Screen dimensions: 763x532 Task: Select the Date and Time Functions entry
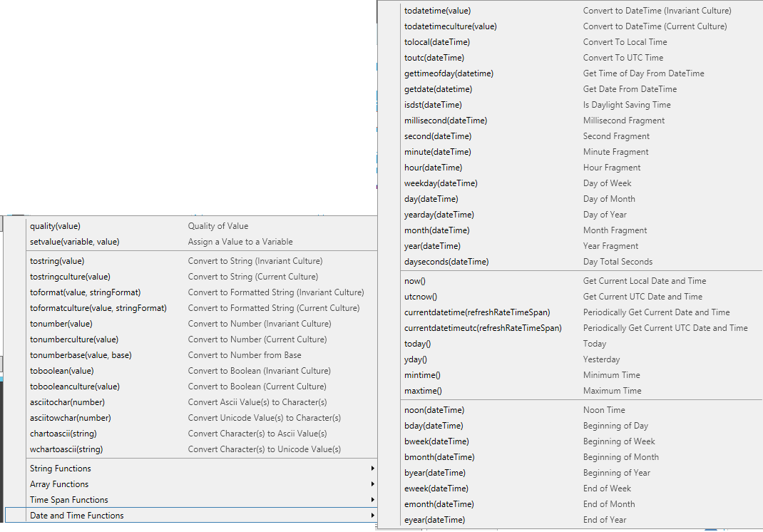(x=77, y=516)
